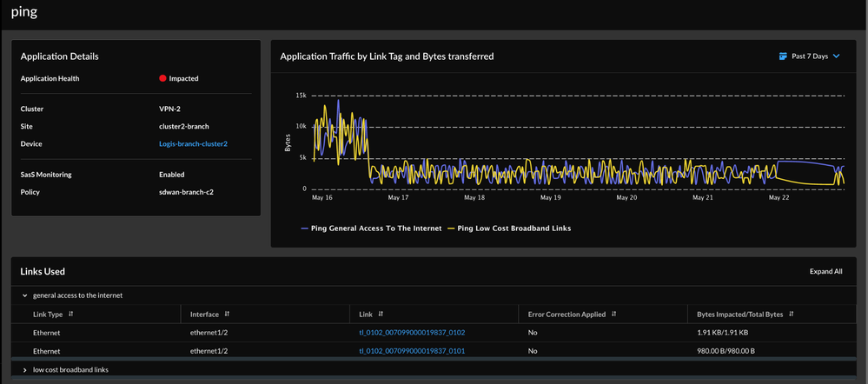This screenshot has height=384, width=868.
Task: Click Expand All in Links Used
Action: point(825,271)
